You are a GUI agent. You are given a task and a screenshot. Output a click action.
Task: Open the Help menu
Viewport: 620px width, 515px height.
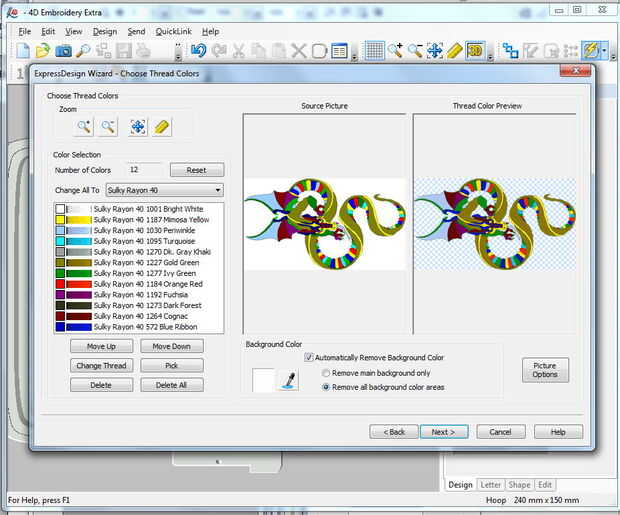(210, 32)
